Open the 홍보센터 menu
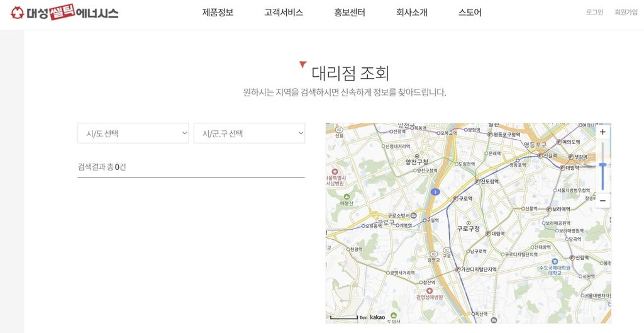Image resolution: width=644 pixels, height=333 pixels. (x=350, y=13)
